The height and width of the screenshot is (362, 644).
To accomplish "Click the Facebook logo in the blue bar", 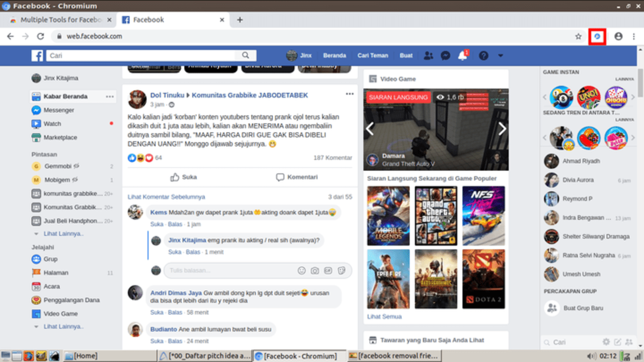I will coord(37,56).
